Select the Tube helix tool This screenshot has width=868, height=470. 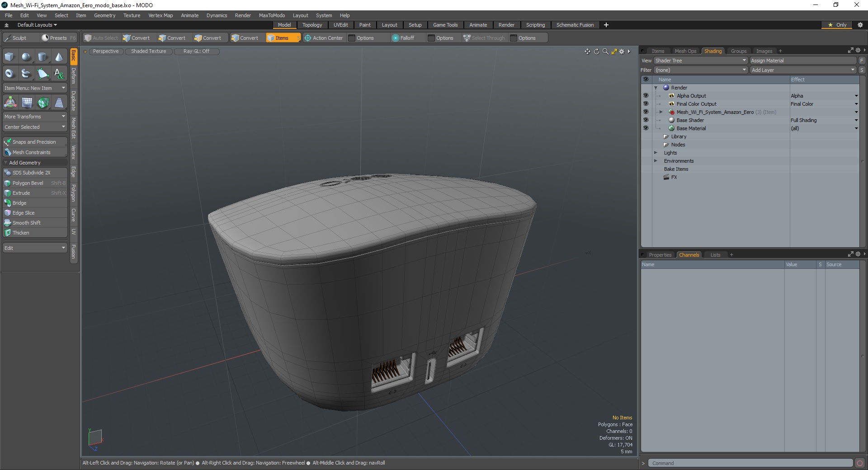(26, 73)
